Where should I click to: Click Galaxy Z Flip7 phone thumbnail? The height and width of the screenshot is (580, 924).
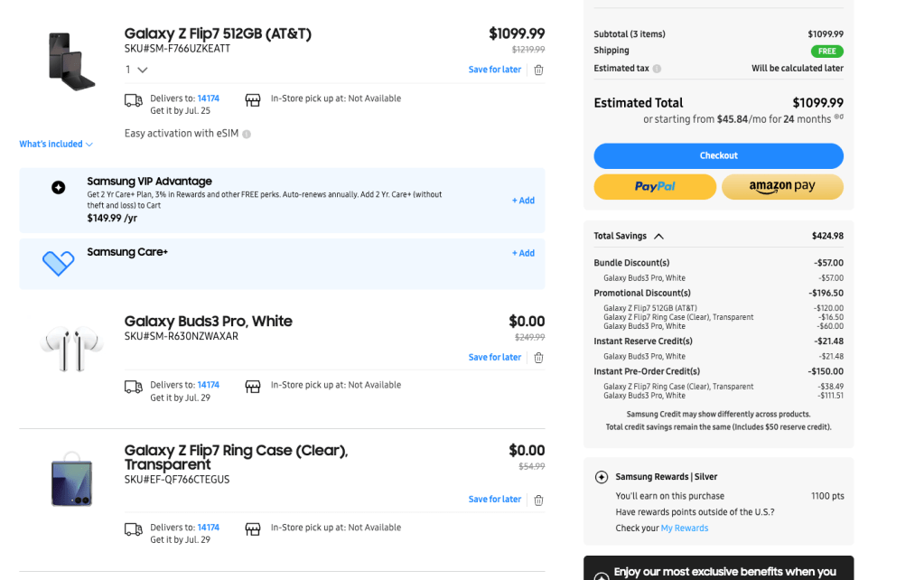(x=71, y=61)
